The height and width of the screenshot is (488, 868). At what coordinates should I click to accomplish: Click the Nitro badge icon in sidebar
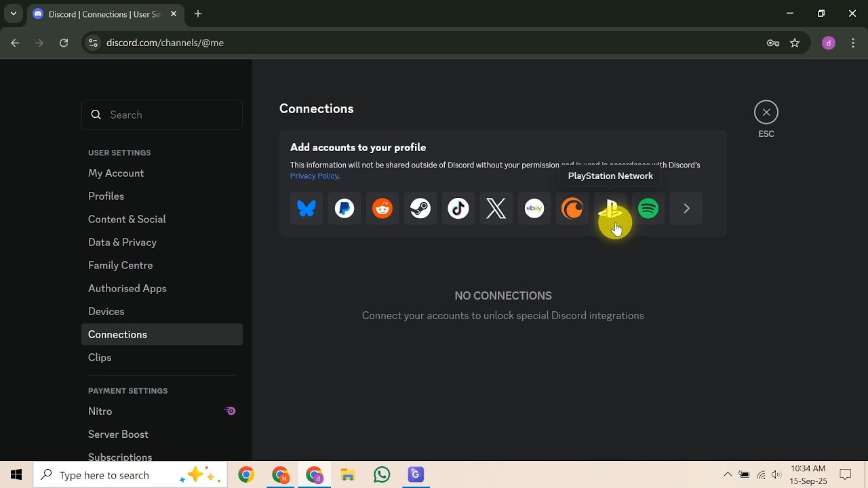click(230, 411)
